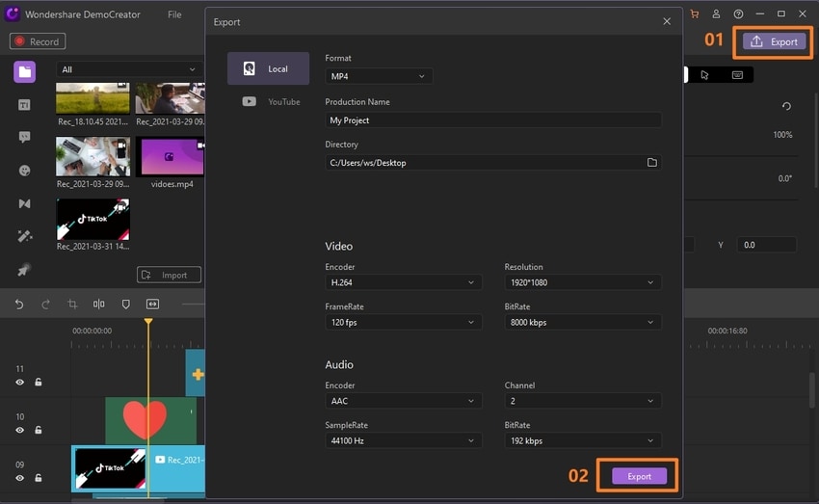Click the yellow playhead marker

(x=148, y=321)
